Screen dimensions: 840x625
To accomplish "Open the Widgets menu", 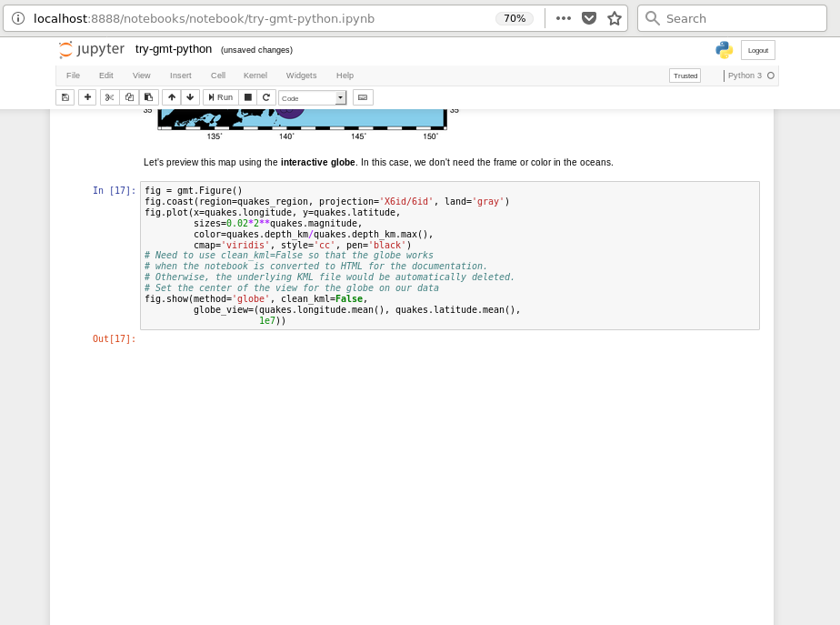I will tap(301, 76).
